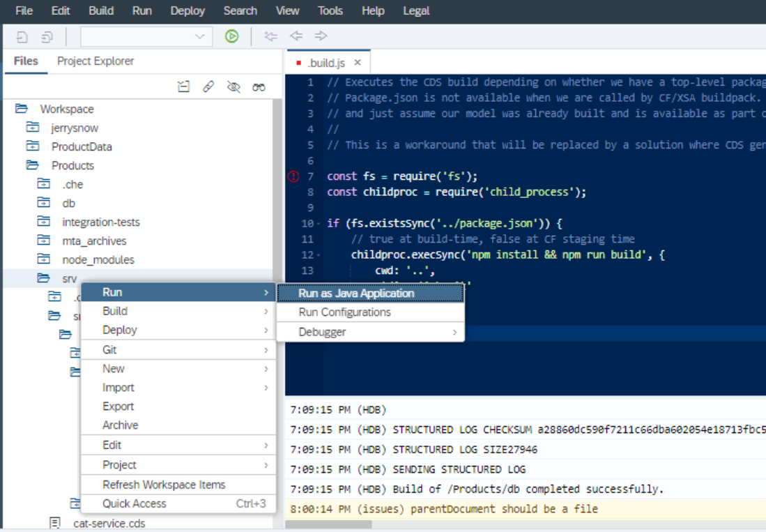Select Run as Java Application
The width and height of the screenshot is (766, 532).
click(x=356, y=294)
